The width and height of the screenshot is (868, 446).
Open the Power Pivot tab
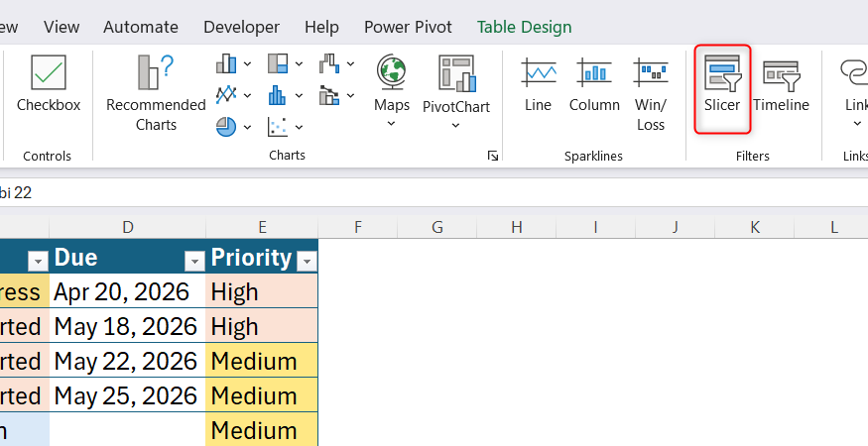pos(408,27)
